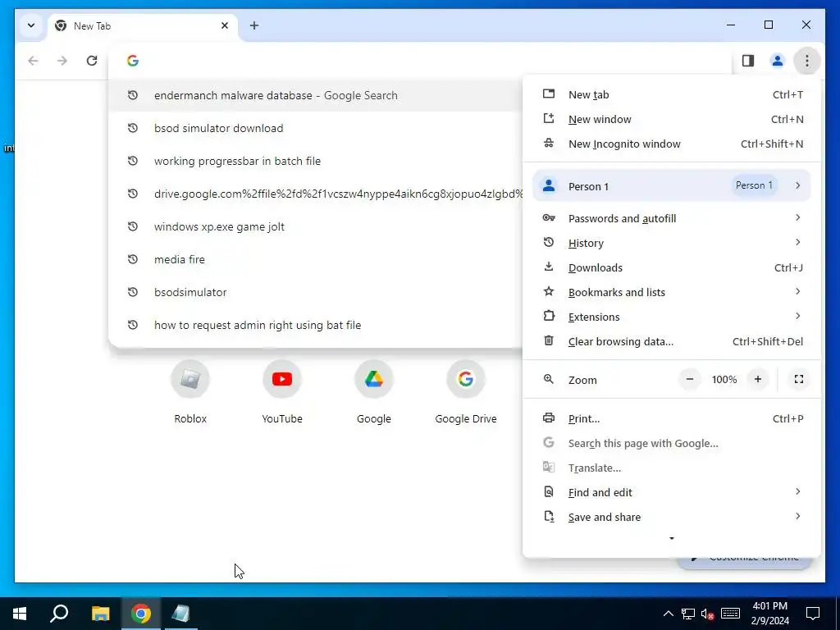Screen dimensions: 840x630
Task: Open the notification center icon
Action: point(813,614)
